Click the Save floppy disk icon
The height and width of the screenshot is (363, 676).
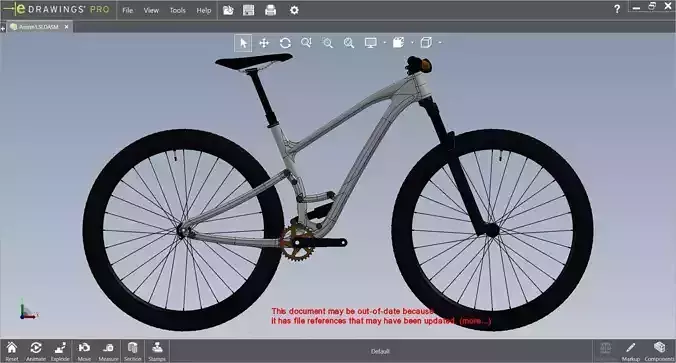click(249, 10)
